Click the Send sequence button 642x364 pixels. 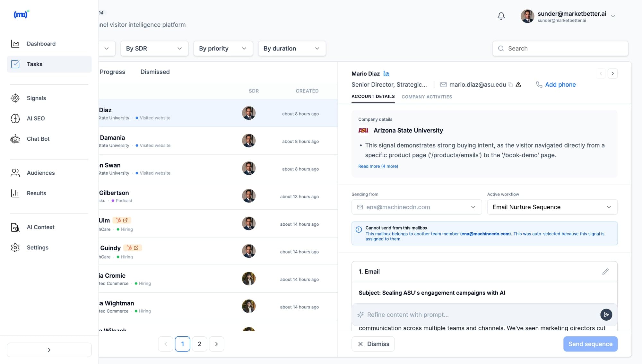click(590, 344)
